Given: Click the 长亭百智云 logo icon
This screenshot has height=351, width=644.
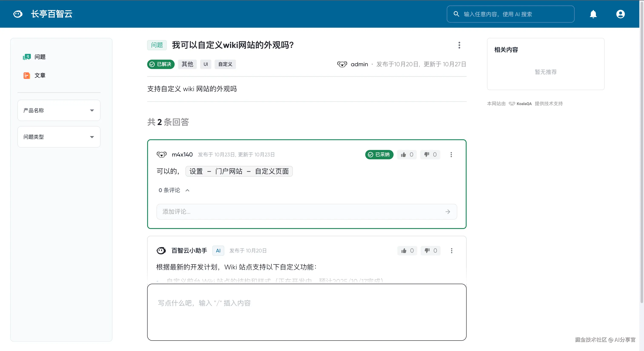Looking at the screenshot, I should 18,14.
